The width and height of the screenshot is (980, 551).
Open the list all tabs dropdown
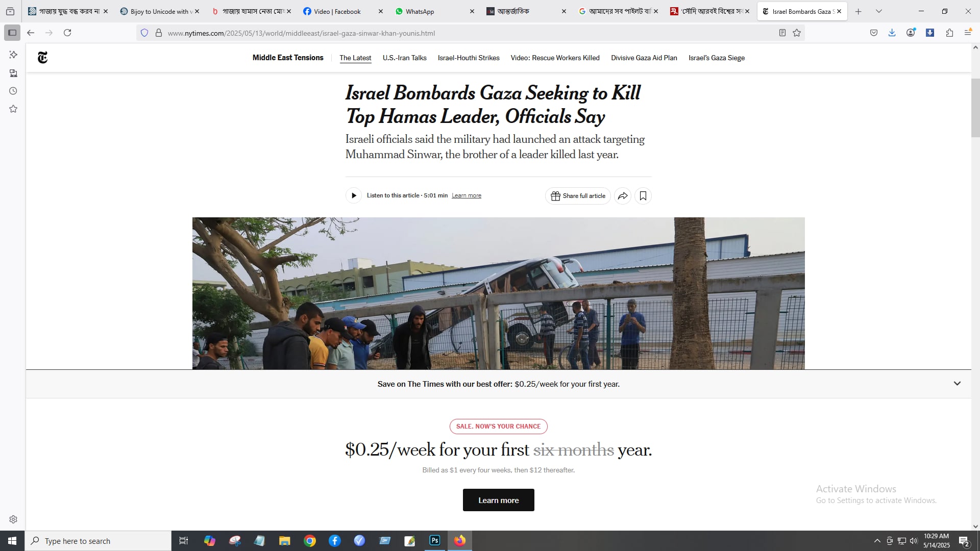point(879,11)
